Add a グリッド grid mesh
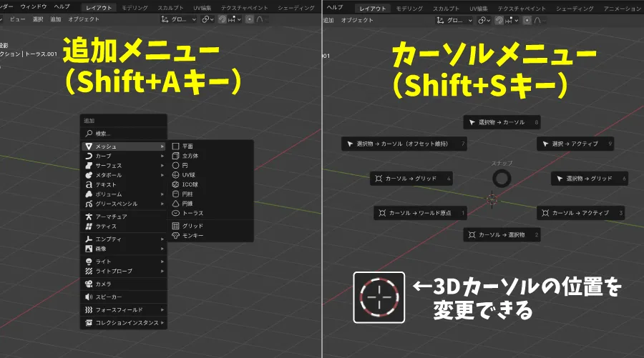Viewport: 644px width, 358px height. [210, 226]
